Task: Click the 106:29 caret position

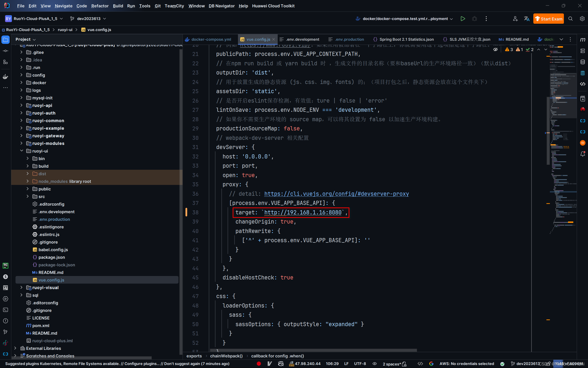Action: click(x=332, y=364)
